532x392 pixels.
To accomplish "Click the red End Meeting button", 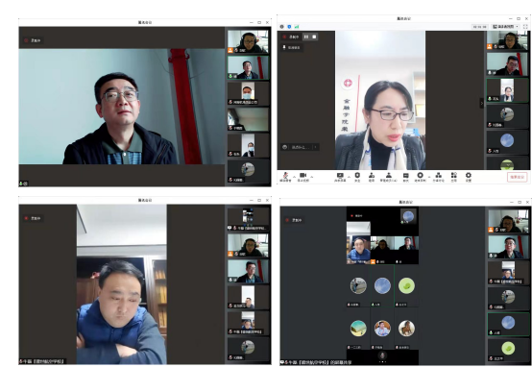I will point(518,177).
